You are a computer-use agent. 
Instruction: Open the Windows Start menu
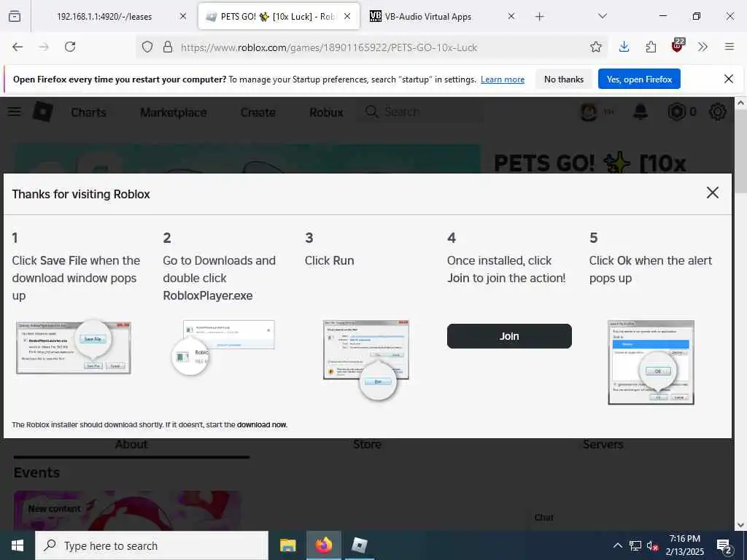(18, 545)
